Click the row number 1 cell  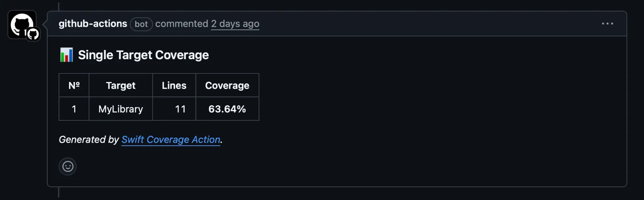point(74,109)
